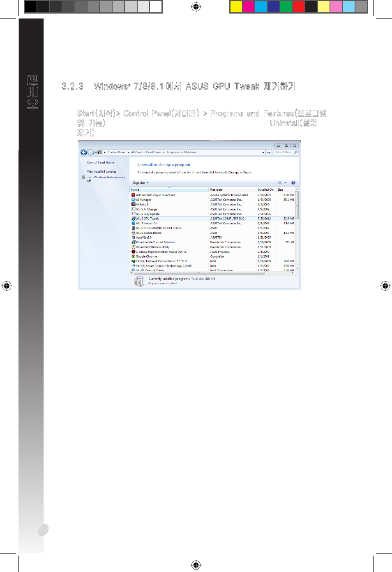392x572 pixels.
Task: Click the Forward navigation arrow button
Action: [91, 152]
